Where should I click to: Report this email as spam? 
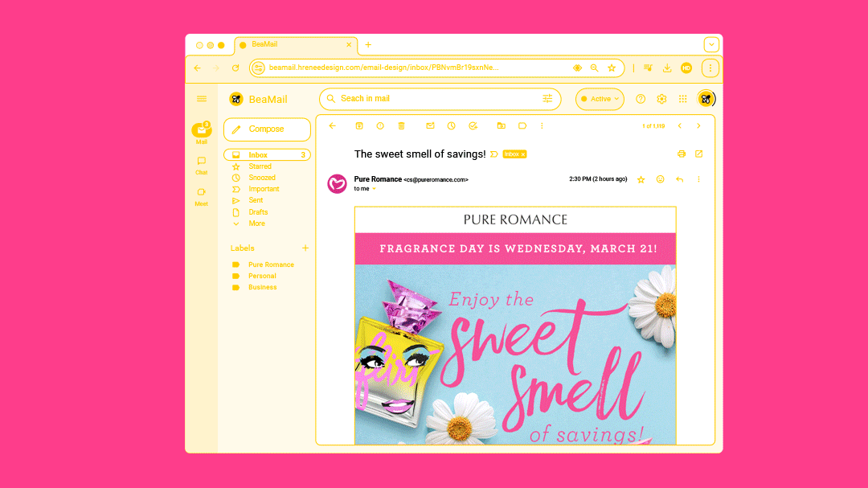(x=380, y=125)
